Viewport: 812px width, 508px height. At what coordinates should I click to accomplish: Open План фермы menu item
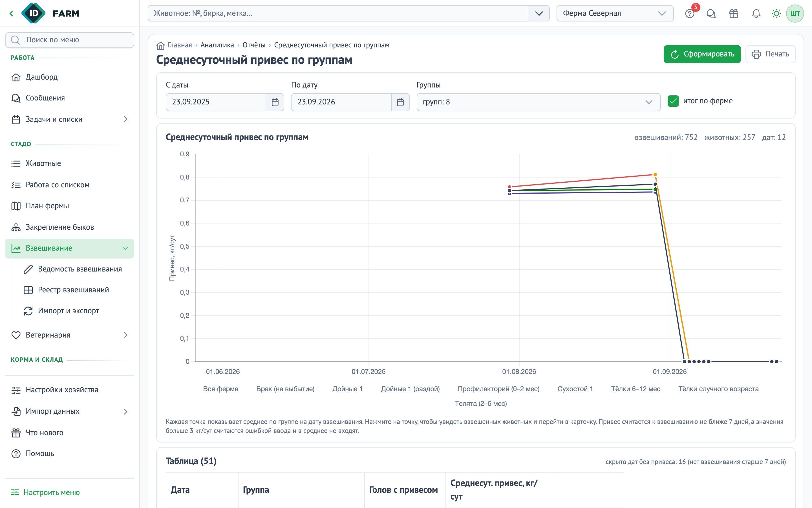pyautogui.click(x=69, y=206)
